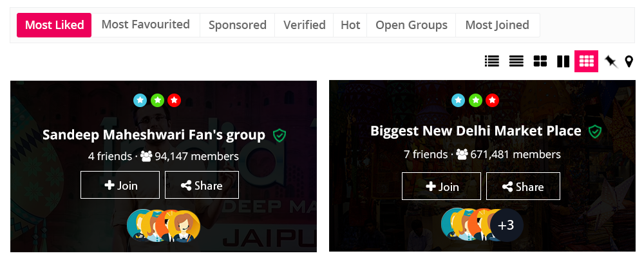Filter by the Verified tab
This screenshot has width=644, height=260.
pyautogui.click(x=304, y=25)
